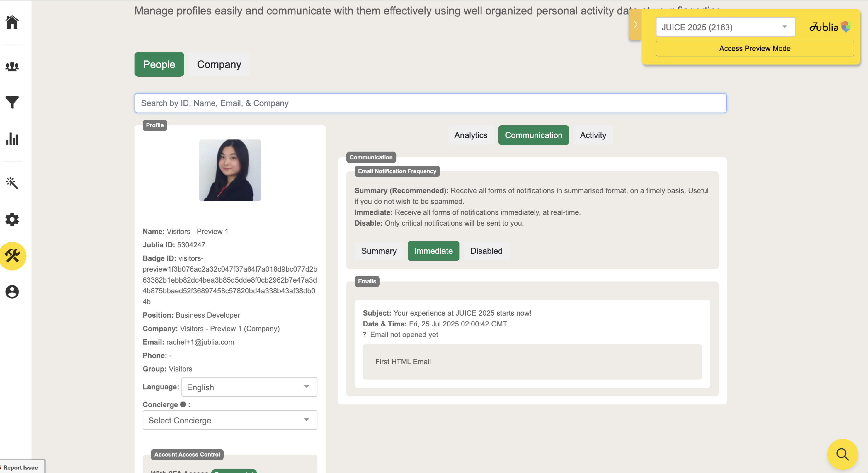Click the magic wand sidebar icon
This screenshot has height=473, width=868.
[12, 183]
